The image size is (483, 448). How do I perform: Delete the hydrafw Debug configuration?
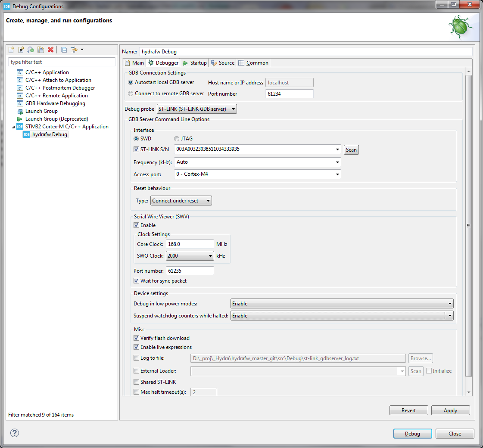51,50
